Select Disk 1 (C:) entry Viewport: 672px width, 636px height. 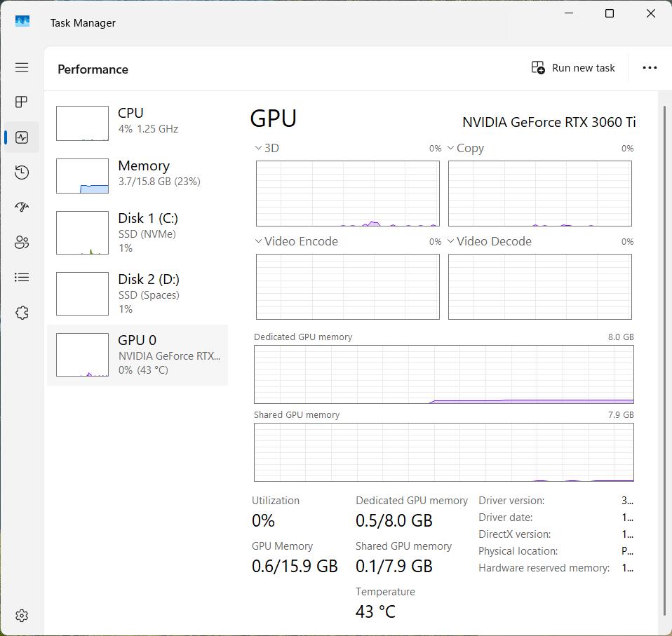click(137, 233)
